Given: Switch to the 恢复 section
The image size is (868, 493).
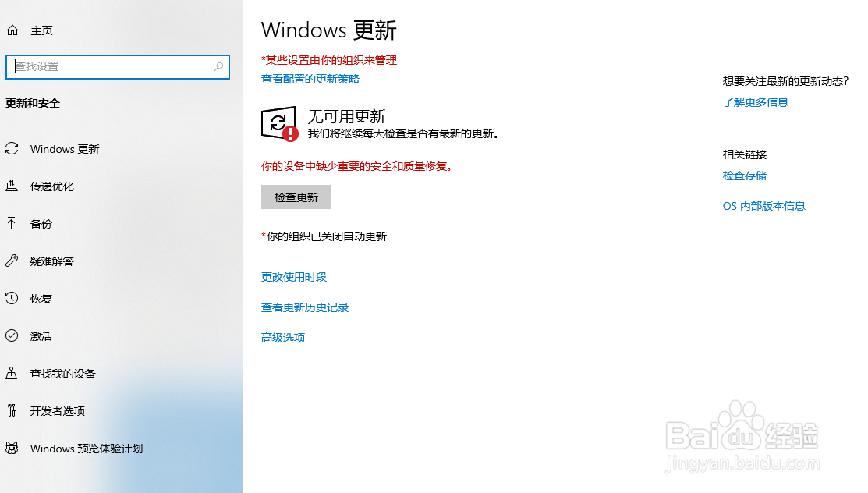Looking at the screenshot, I should pyautogui.click(x=41, y=299).
